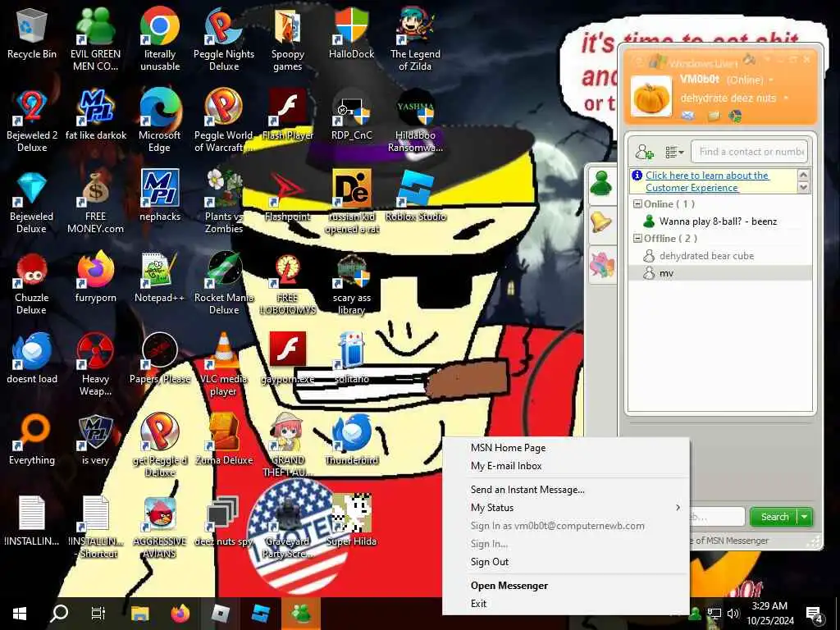Screen dimensions: 840x630
Task: Open the dropdown arrow on the Search button
Action: tap(804, 517)
